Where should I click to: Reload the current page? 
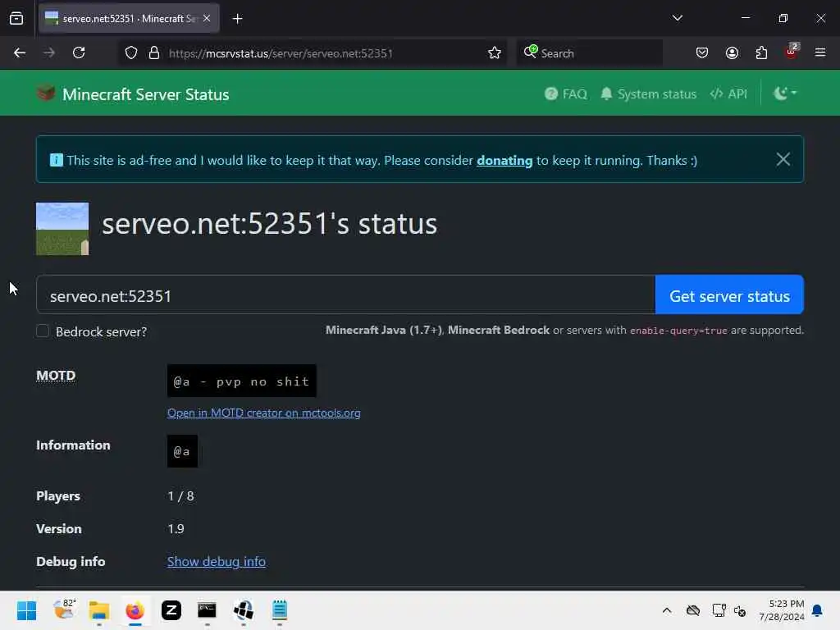coord(79,53)
